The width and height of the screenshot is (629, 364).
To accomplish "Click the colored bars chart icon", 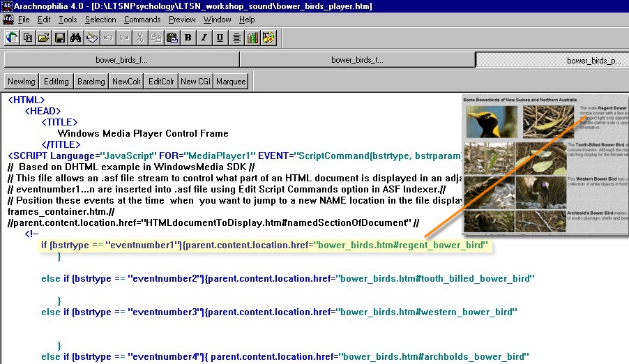I will (252, 38).
